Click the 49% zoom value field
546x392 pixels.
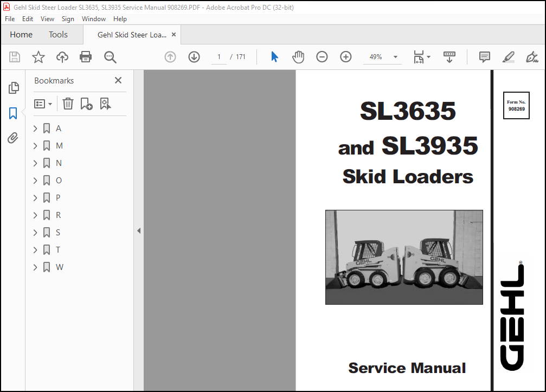point(376,57)
